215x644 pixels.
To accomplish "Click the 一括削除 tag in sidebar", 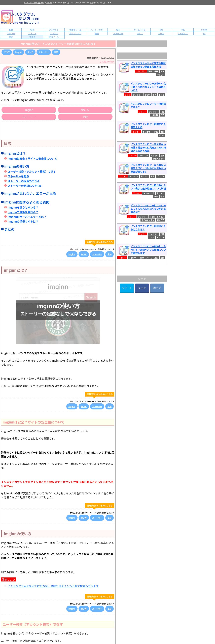I will click(x=154, y=115).
